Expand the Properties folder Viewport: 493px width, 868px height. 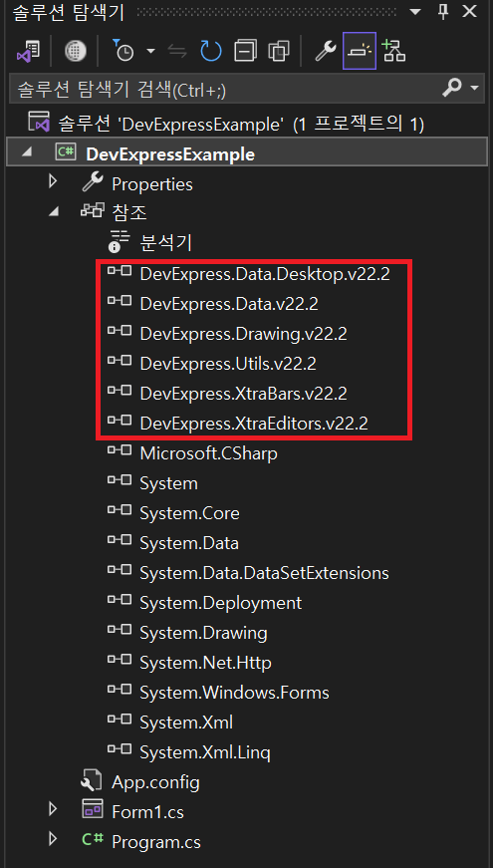coord(53,181)
